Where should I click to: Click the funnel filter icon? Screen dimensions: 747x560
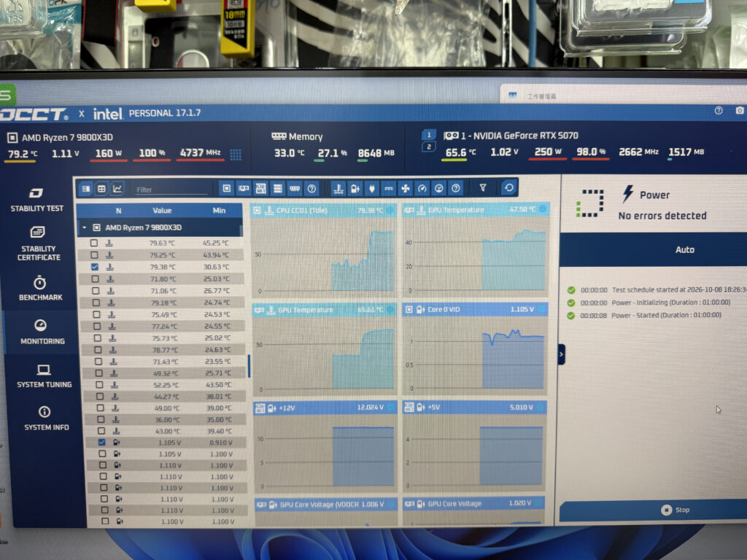tap(483, 188)
